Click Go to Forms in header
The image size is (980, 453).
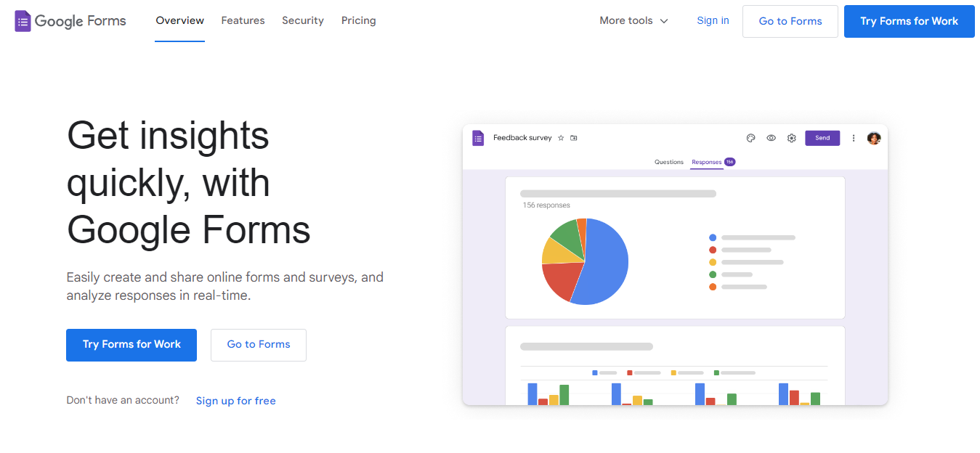tap(790, 21)
